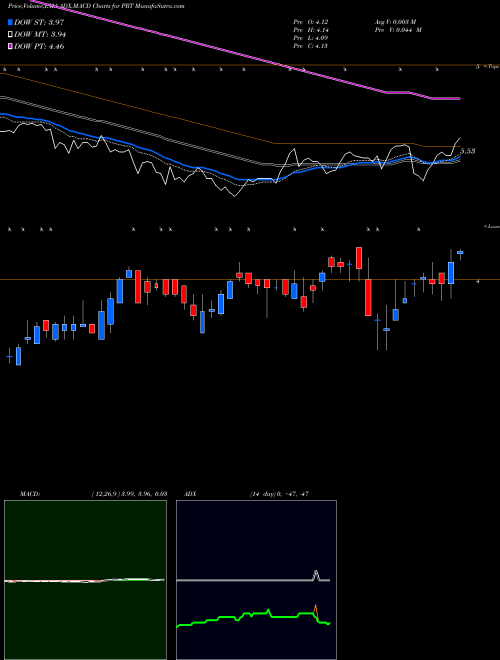Click the white DOW MT legend swatch
Viewport: 500px width, 660px height.
11,35
